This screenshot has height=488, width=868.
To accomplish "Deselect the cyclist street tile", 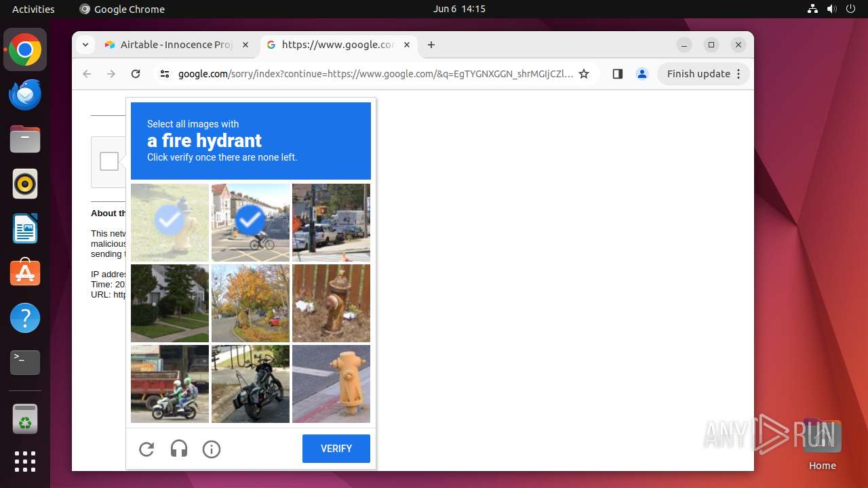I will click(250, 222).
